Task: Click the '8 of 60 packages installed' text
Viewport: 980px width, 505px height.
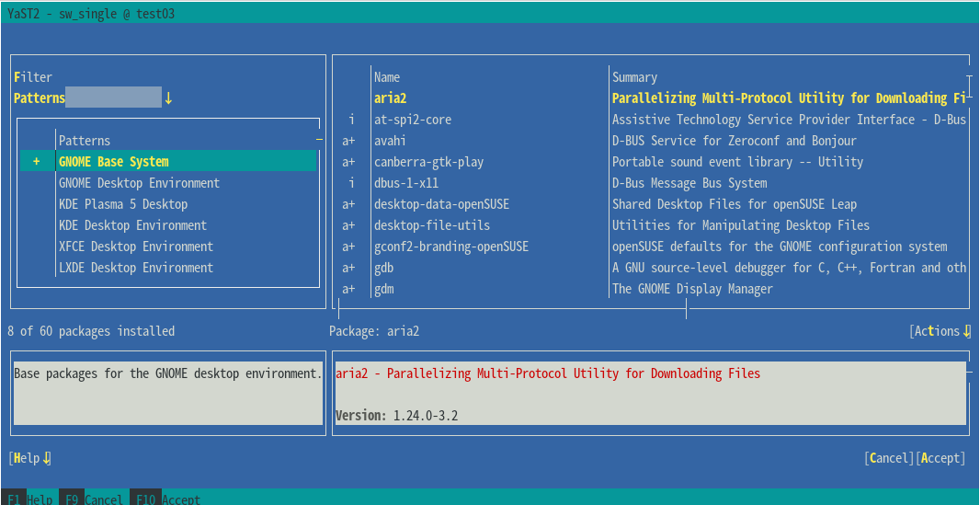Action: (x=91, y=331)
